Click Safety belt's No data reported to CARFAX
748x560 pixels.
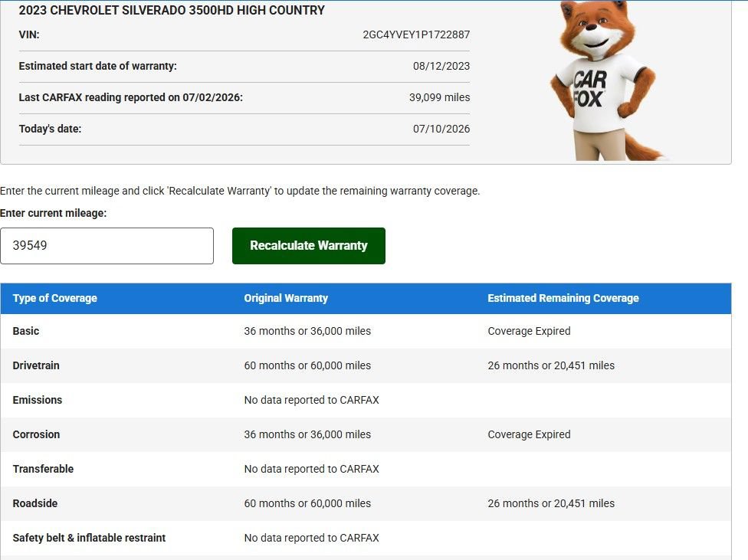pos(311,538)
